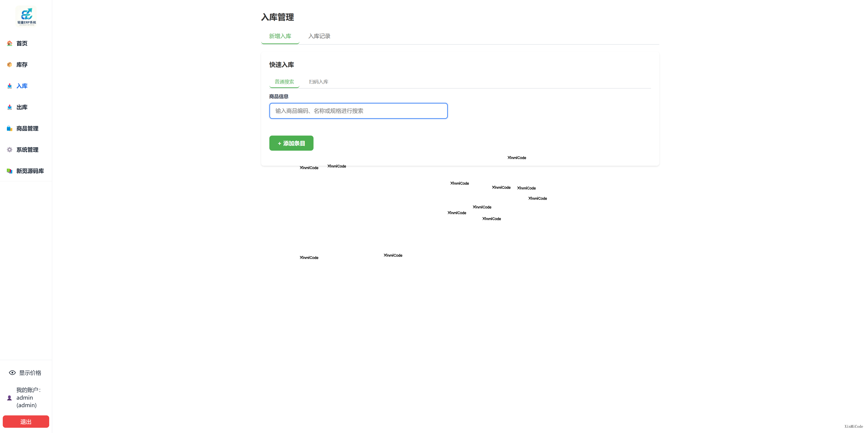Viewport: 868px width, 433px height.
Task: Click the home icon beside 首页
Action: (9, 43)
